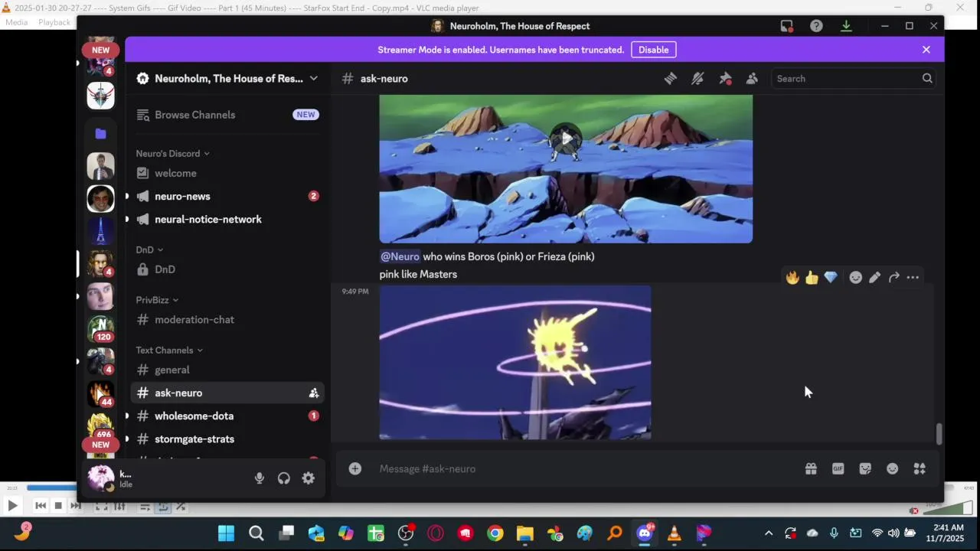Screen dimensions: 980x551
Task: Open the welcome channel
Action: 227,173
